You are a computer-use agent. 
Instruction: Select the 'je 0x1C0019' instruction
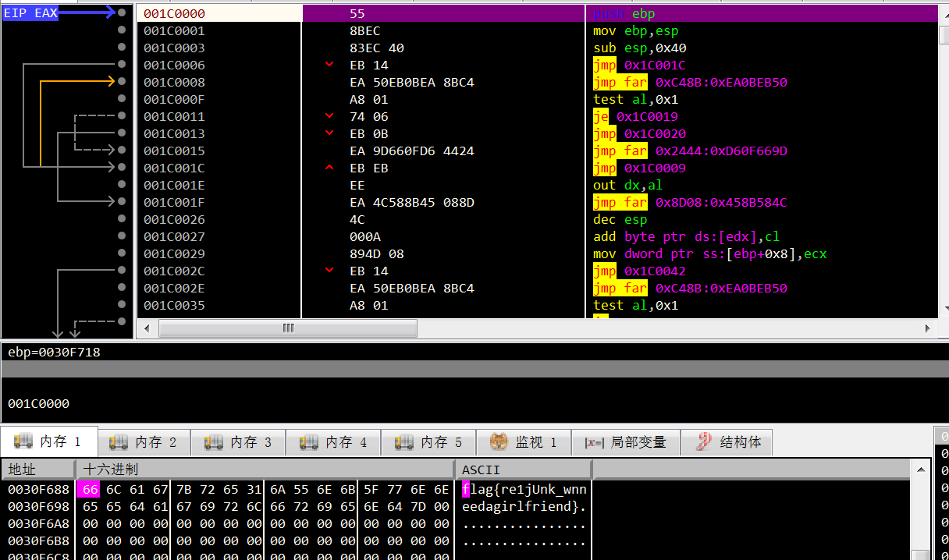(636, 116)
